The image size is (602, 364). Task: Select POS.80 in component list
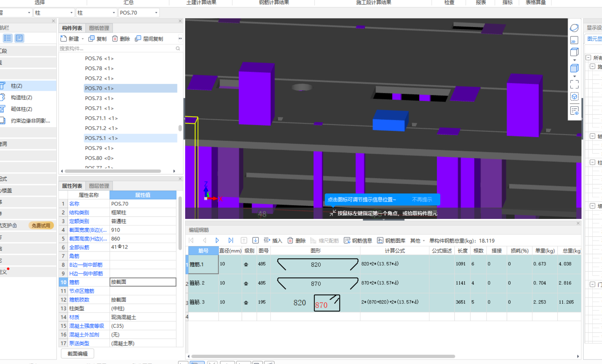click(x=130, y=158)
